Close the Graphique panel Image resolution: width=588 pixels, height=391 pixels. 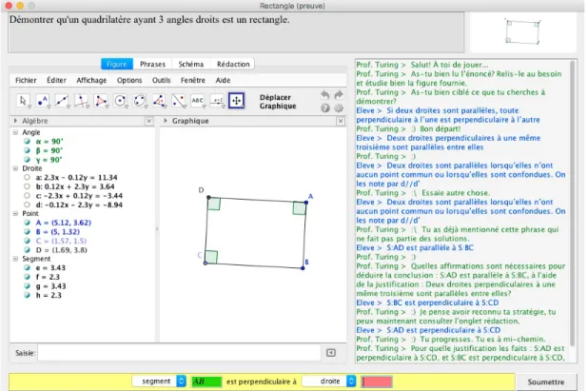[341, 121]
